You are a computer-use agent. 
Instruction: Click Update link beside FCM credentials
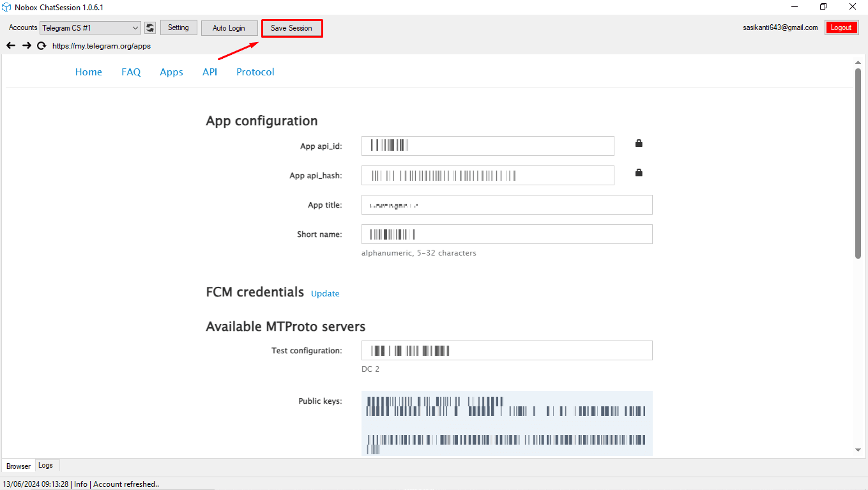tap(325, 294)
